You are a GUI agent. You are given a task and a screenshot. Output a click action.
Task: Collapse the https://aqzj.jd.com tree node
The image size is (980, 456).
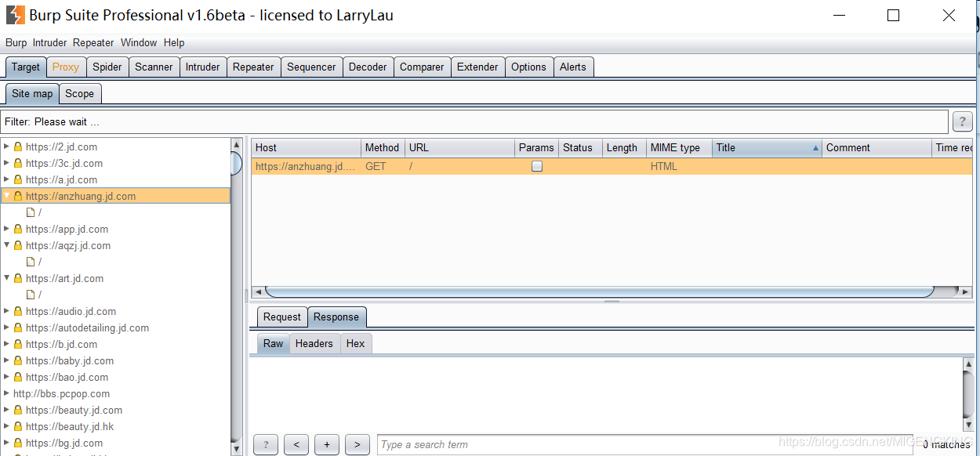coord(7,245)
